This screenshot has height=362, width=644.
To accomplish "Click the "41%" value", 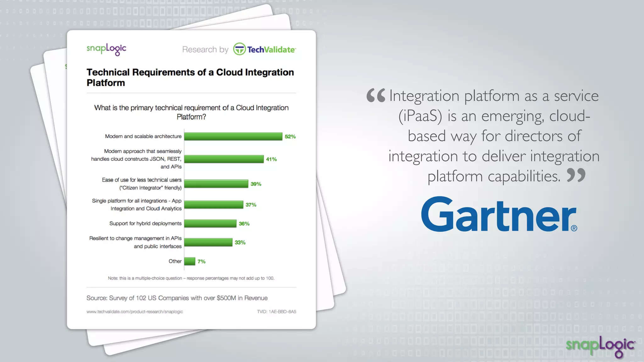I will (x=271, y=159).
